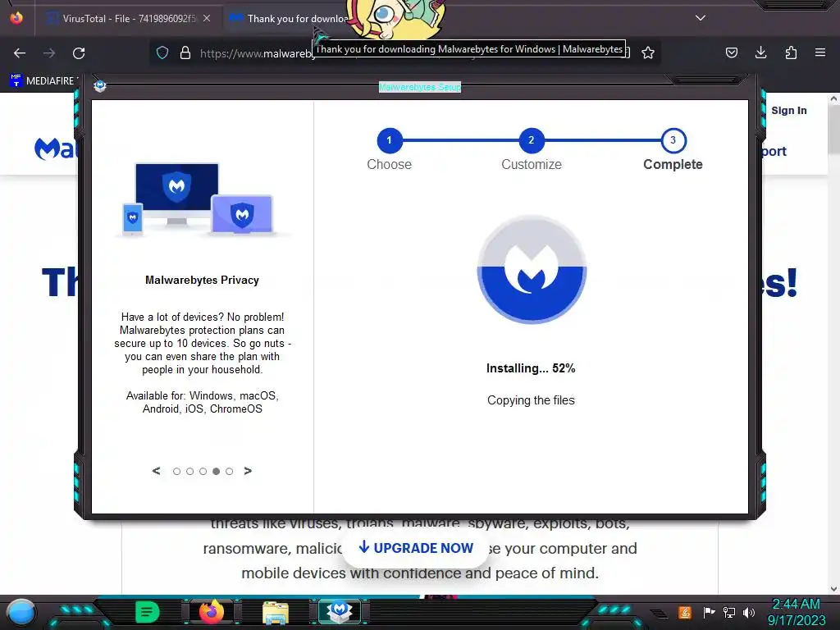This screenshot has height=630, width=840.
Task: Open the MEDIAFIRE bookmark
Action: coord(43,81)
